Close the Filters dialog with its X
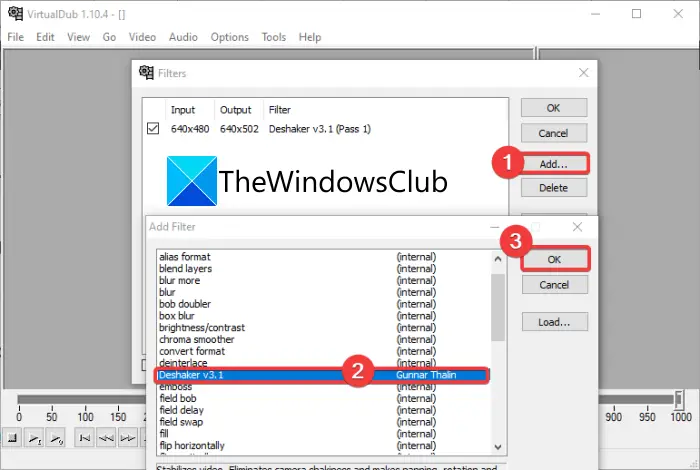Image resolution: width=700 pixels, height=470 pixels. point(583,72)
